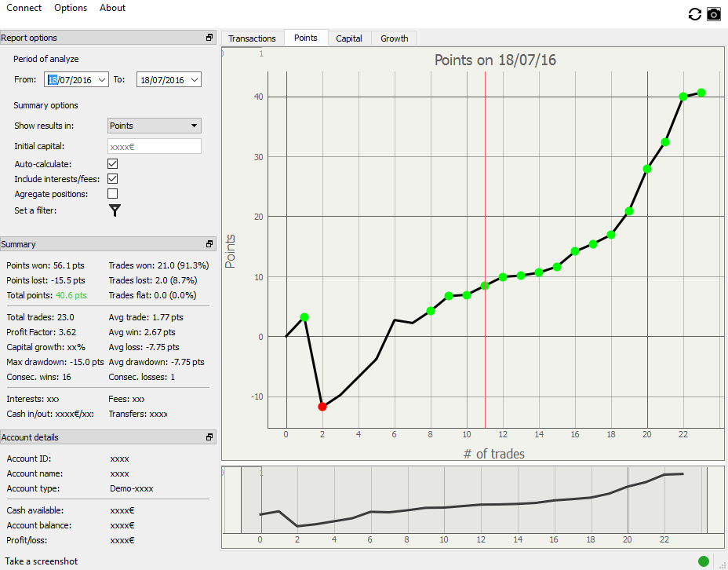This screenshot has height=570, width=728.
Task: Click the last green point at trade 23
Action: point(701,93)
